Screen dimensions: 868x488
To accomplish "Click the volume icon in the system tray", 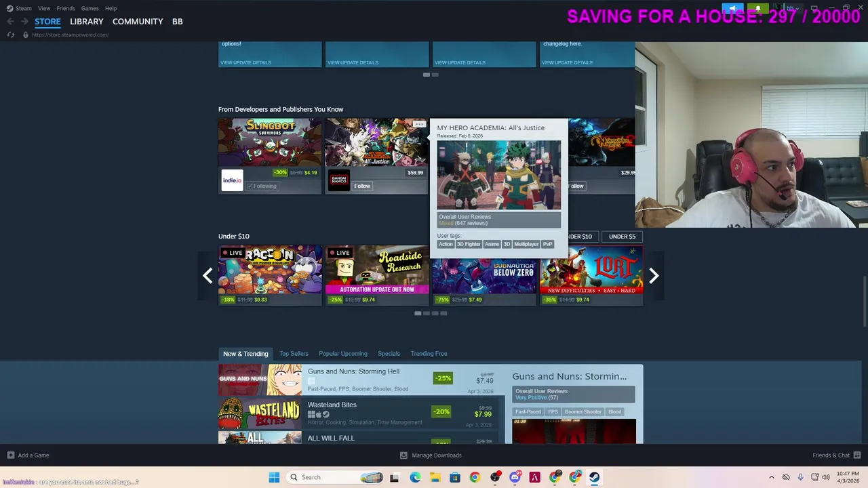I will point(825,477).
